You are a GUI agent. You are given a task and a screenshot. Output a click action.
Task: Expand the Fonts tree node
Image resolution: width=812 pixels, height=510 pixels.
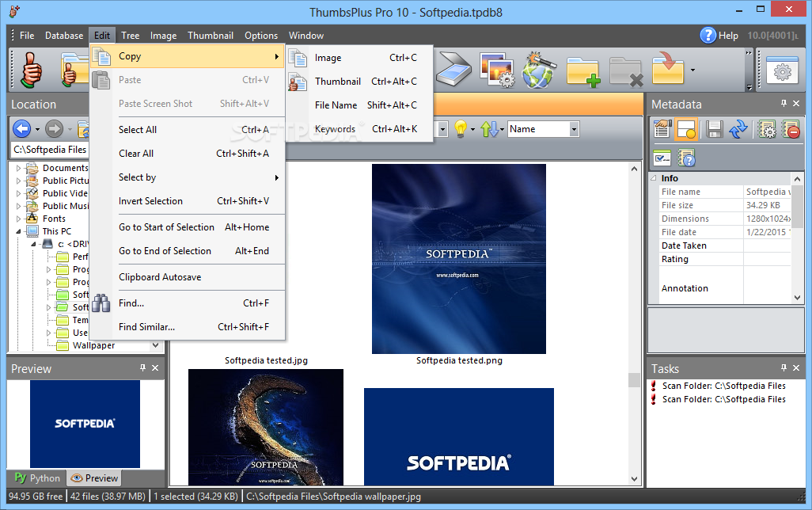pyautogui.click(x=19, y=219)
